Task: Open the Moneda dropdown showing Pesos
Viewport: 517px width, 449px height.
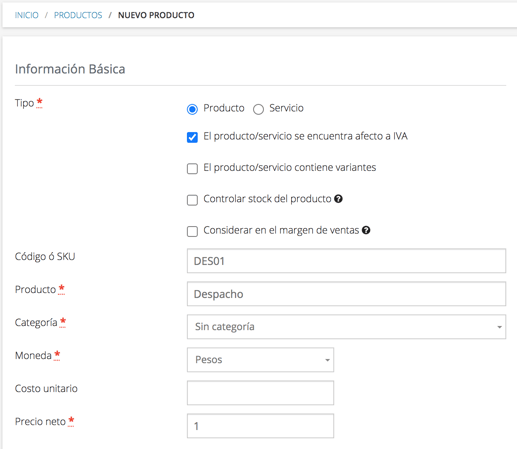Action: point(260,360)
